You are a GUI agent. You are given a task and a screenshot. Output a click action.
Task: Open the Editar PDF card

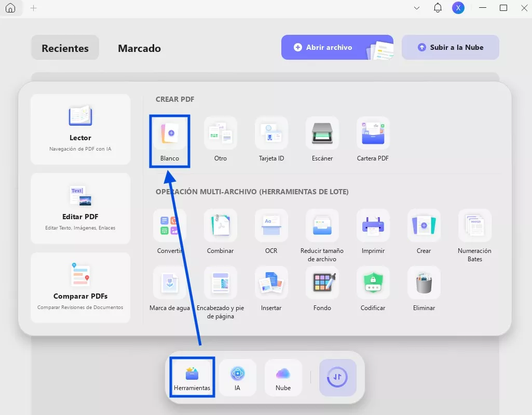point(80,208)
